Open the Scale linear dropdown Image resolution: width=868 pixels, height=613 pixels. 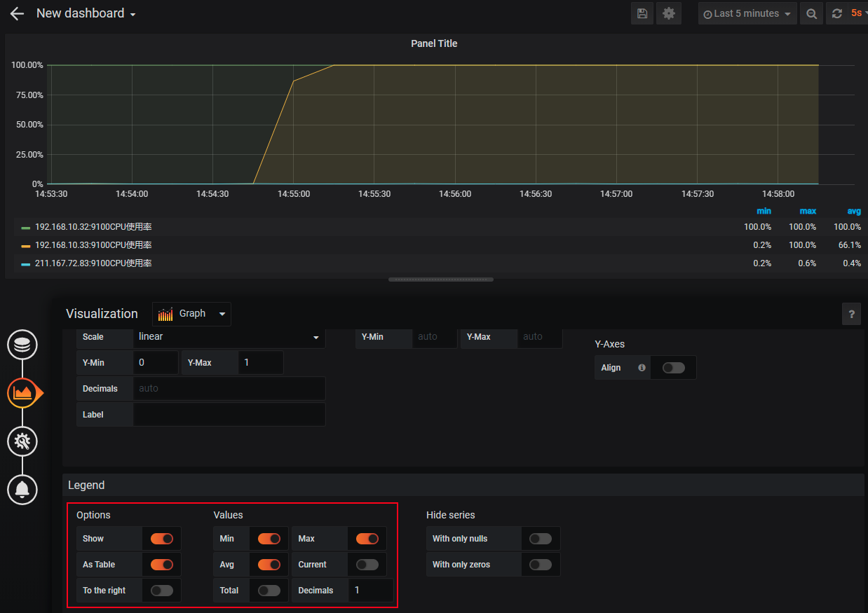click(229, 337)
